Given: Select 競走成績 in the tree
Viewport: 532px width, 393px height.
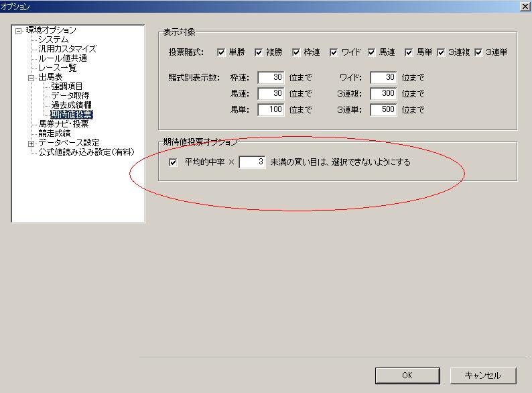Looking at the screenshot, I should tap(55, 133).
